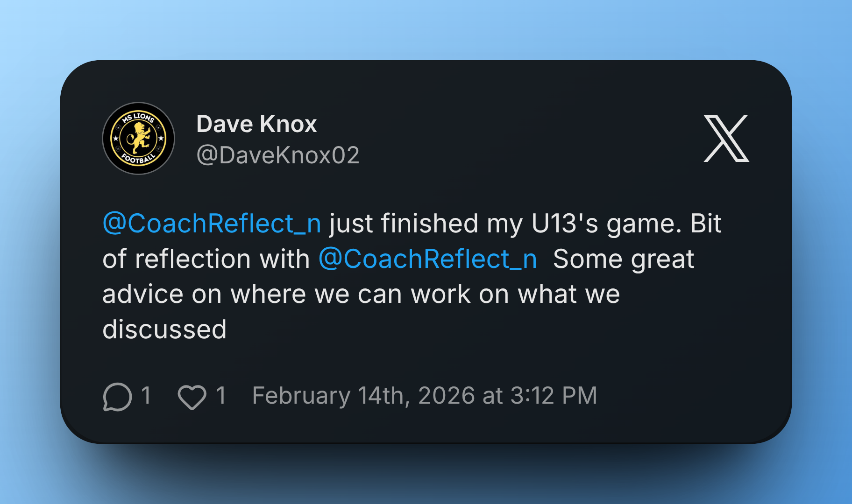The width and height of the screenshot is (852, 504).
Task: Click the reply count next to the bubble
Action: [x=146, y=396]
